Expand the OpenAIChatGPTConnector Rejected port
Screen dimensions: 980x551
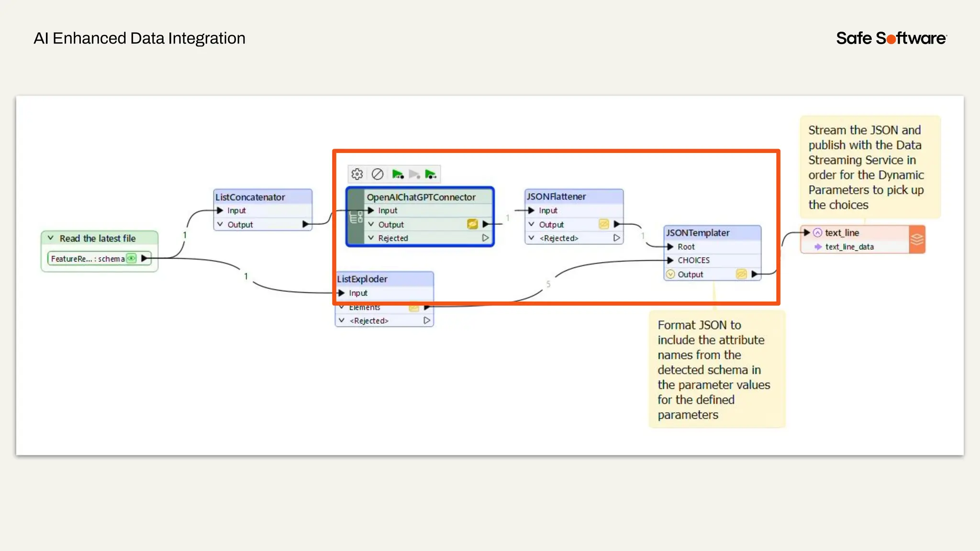tap(371, 238)
